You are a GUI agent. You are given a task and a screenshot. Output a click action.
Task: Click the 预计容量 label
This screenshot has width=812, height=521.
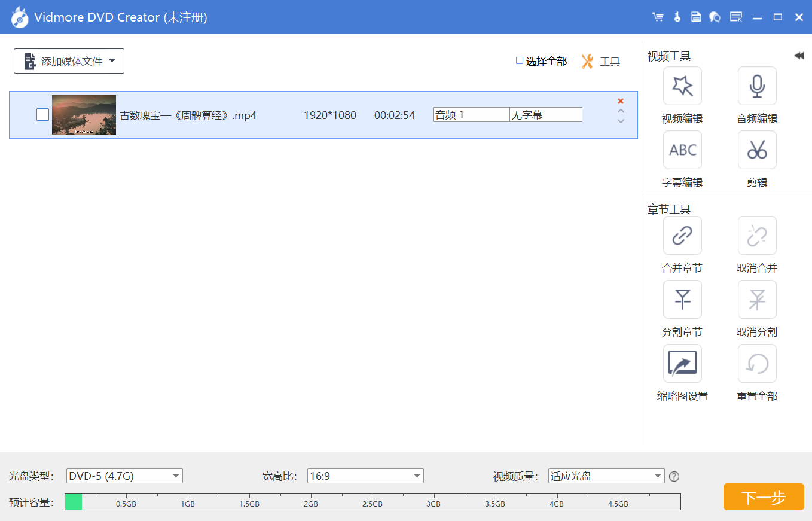[x=32, y=502]
